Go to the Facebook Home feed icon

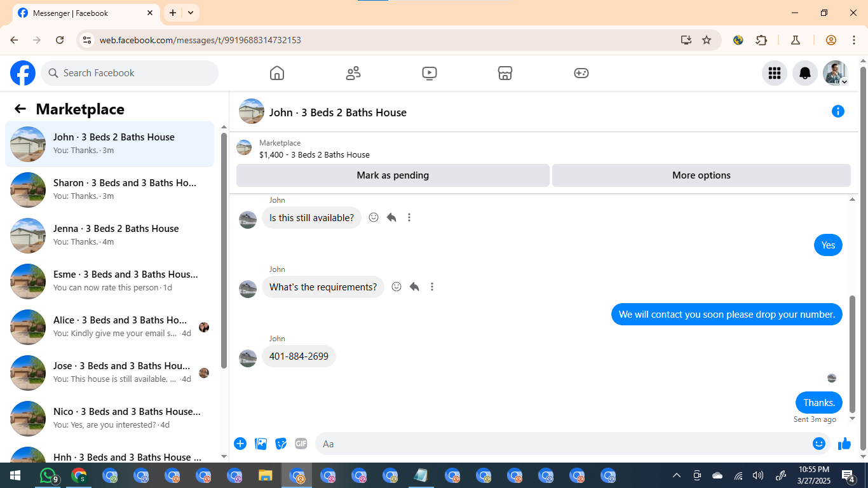pos(277,73)
